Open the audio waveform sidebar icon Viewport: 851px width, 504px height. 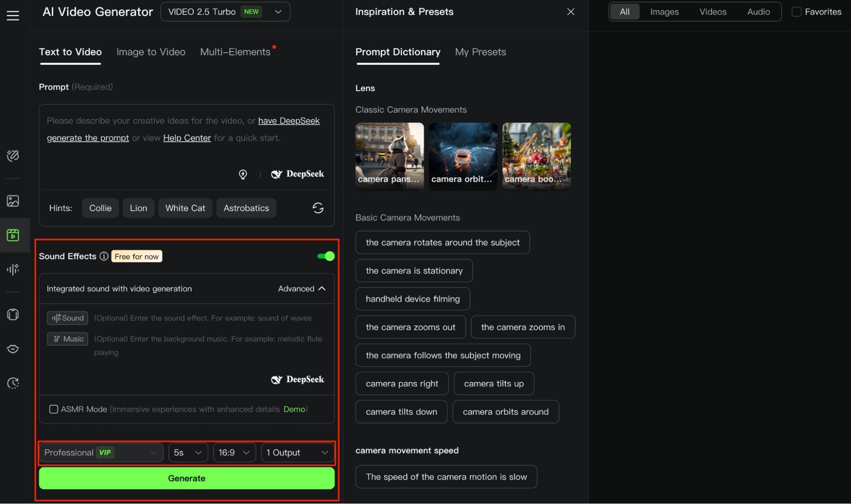click(x=13, y=269)
